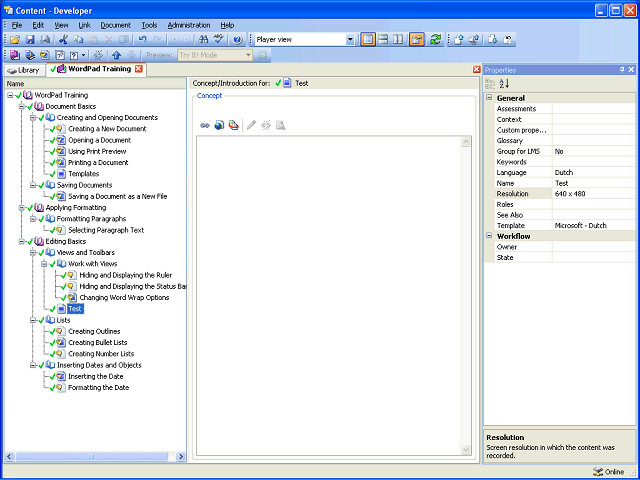Viewport: 640px width, 480px height.
Task: Open the Edit menu
Action: coord(38,25)
